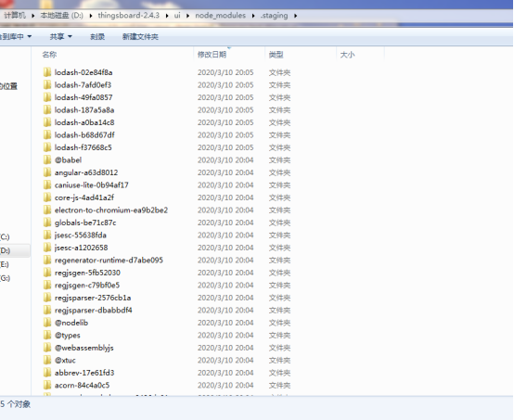Expand breadcrumb arrow after 本地磁盘 (D:)

click(x=91, y=16)
